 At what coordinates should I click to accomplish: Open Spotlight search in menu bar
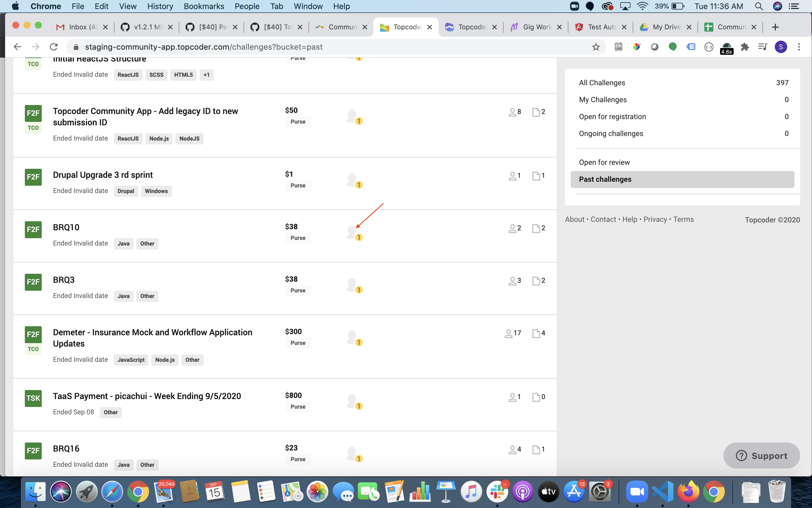click(x=759, y=6)
